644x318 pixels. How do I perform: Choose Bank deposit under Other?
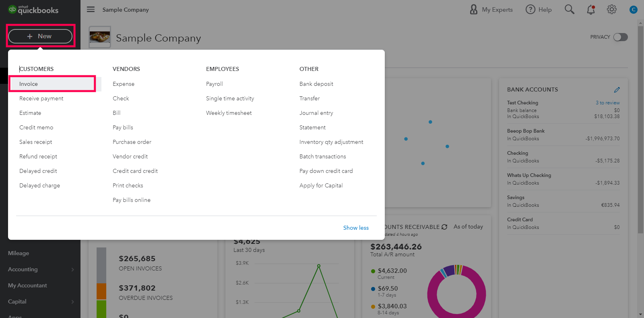pos(316,84)
